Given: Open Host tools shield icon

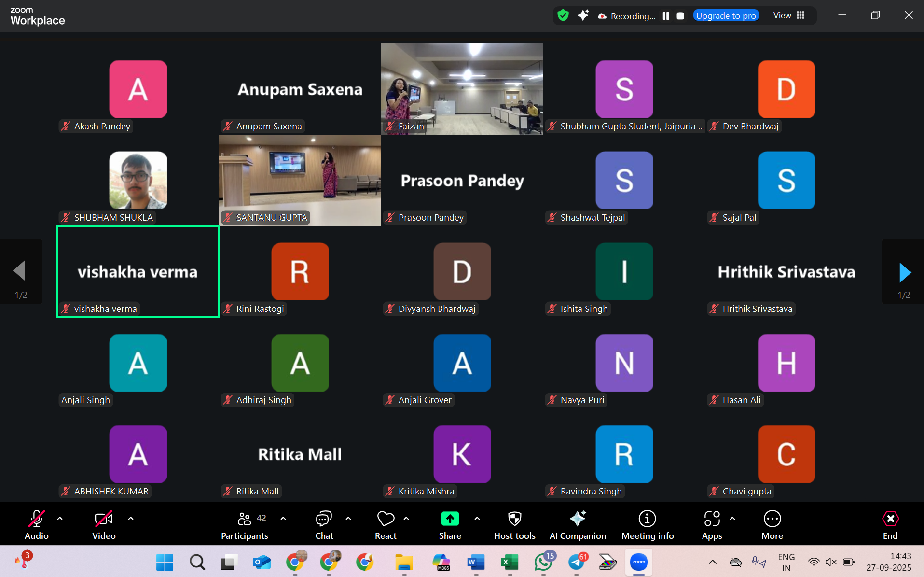Looking at the screenshot, I should point(514,519).
